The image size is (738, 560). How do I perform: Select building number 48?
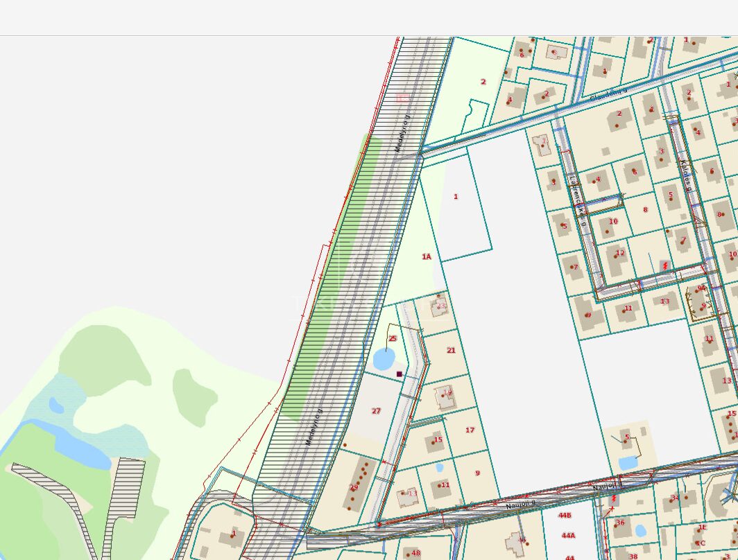415,553
